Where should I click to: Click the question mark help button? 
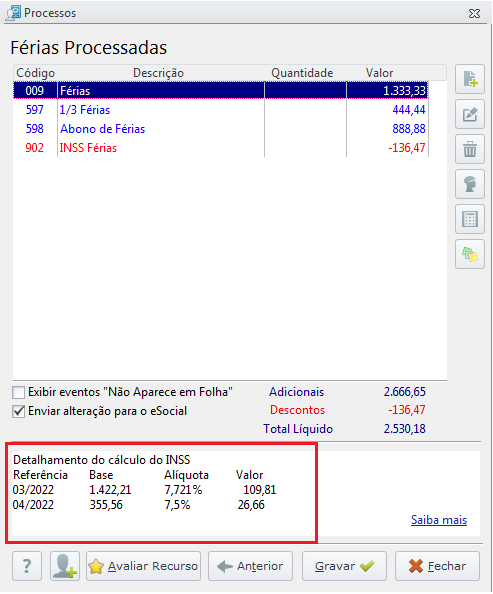click(x=27, y=566)
